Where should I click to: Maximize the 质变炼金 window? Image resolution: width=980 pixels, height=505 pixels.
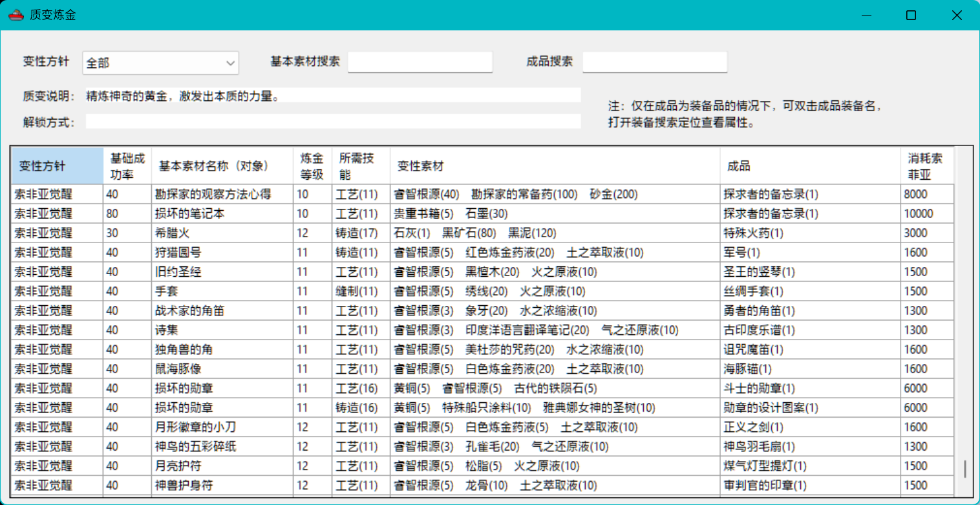tap(911, 15)
